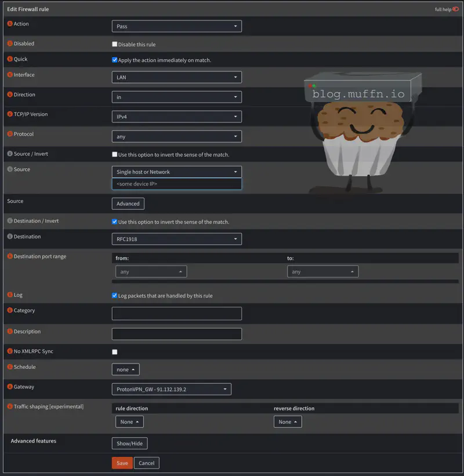The height and width of the screenshot is (476, 464).
Task: Click the info icon next to Gateway
Action: pyautogui.click(x=9, y=387)
